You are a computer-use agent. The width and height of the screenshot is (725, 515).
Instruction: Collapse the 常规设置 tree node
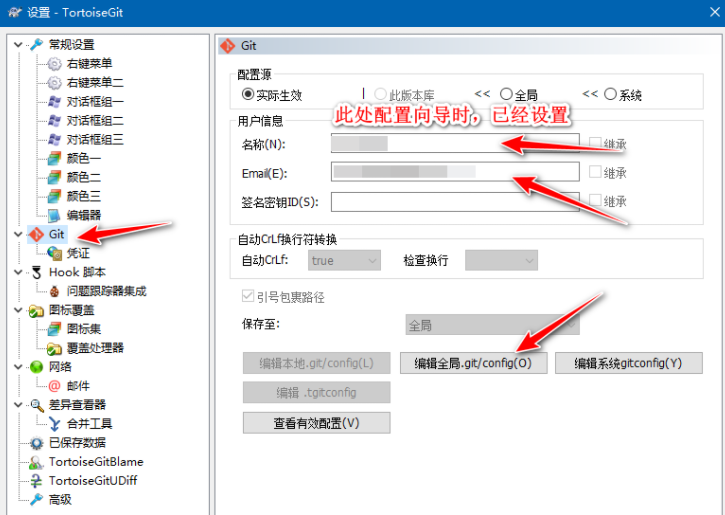pyautogui.click(x=18, y=45)
